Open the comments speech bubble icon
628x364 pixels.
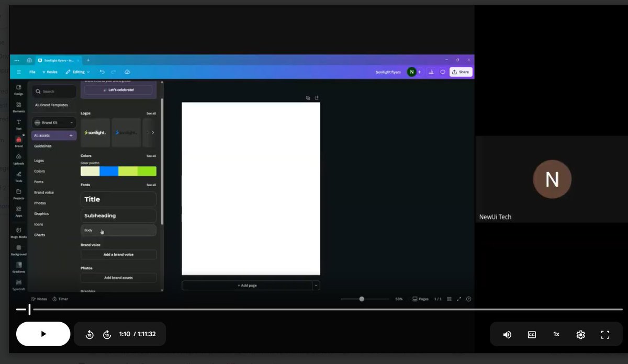pos(443,72)
